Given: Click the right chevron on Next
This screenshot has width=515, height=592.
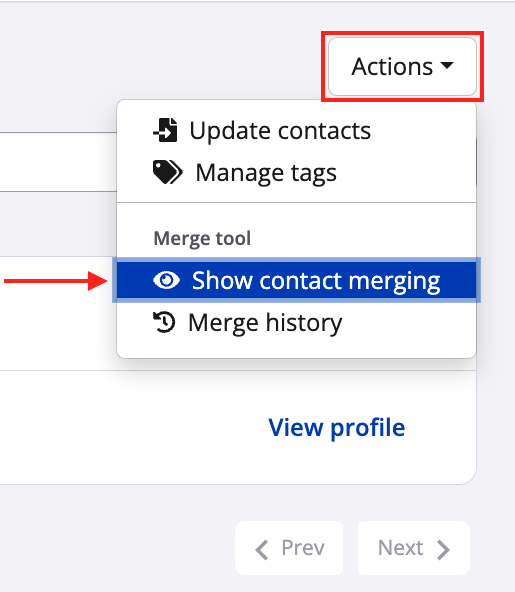Looking at the screenshot, I should coord(443,550).
